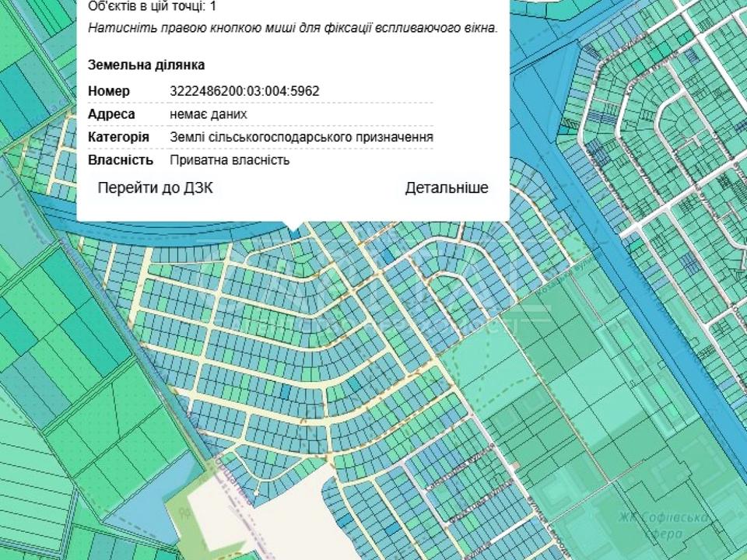
Task: Click "Детальніше" for parcel details
Action: click(x=447, y=188)
